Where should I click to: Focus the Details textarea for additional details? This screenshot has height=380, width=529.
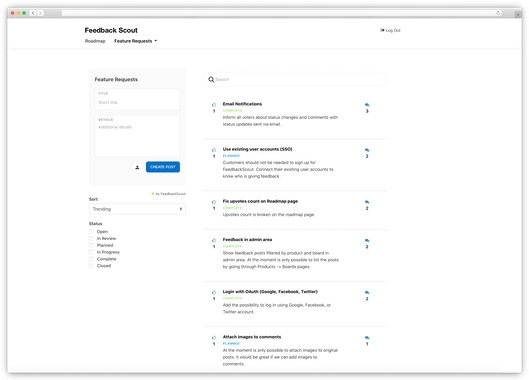[137, 136]
